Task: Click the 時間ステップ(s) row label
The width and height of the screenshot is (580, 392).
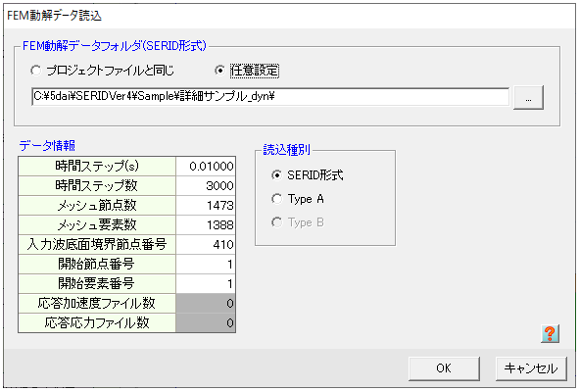Action: (97, 167)
